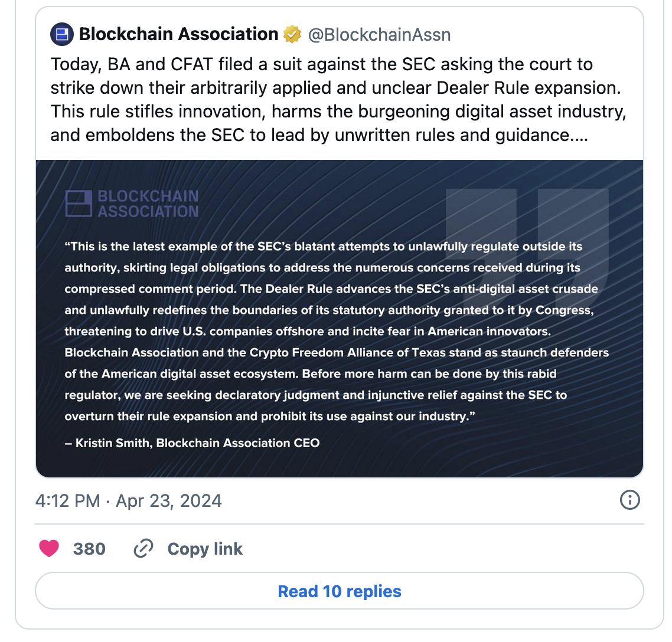This screenshot has height=642, width=672.
Task: Open the @BlockchainAssn handle link
Action: [380, 35]
